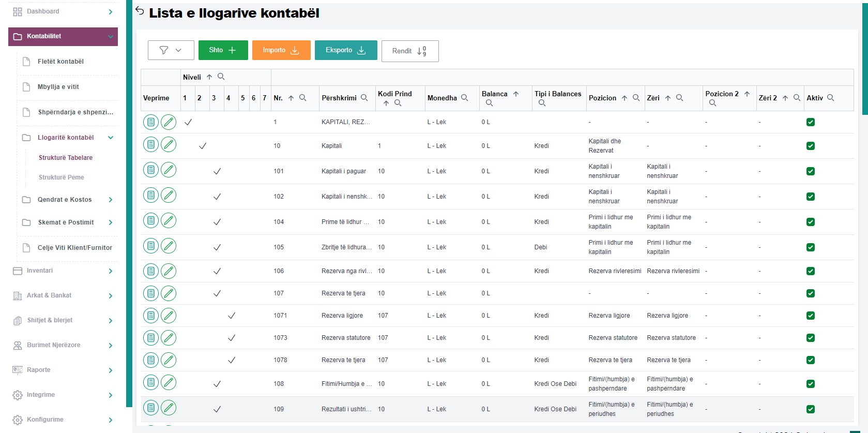The height and width of the screenshot is (433, 868).
Task: Edit account 1078 Rezerva te tjera with pencil
Action: (169, 360)
